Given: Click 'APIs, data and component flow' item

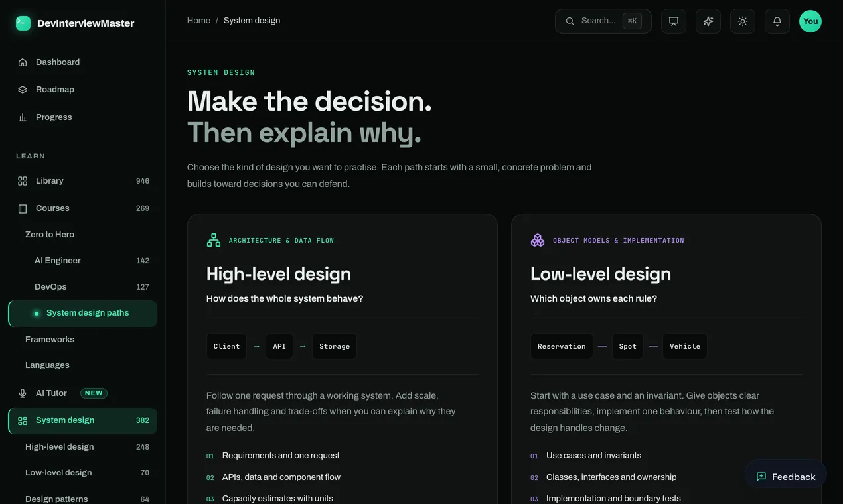Looking at the screenshot, I should pos(281,477).
